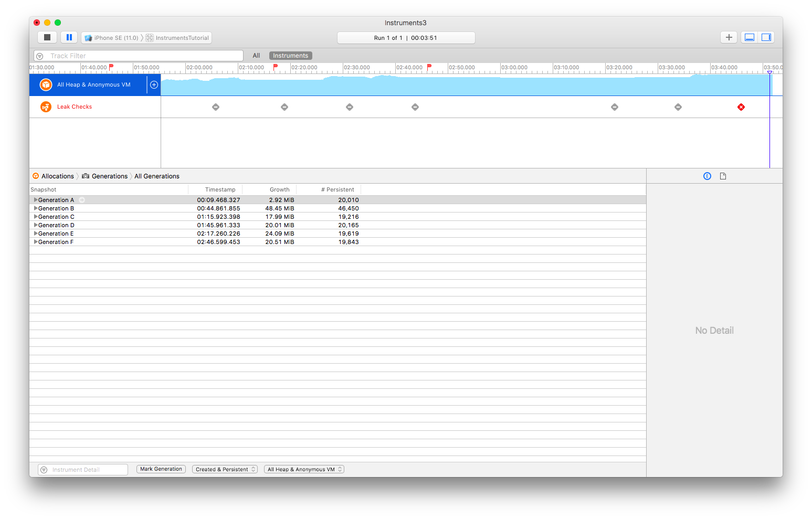Select the sixth gray leak check marker

tap(678, 107)
